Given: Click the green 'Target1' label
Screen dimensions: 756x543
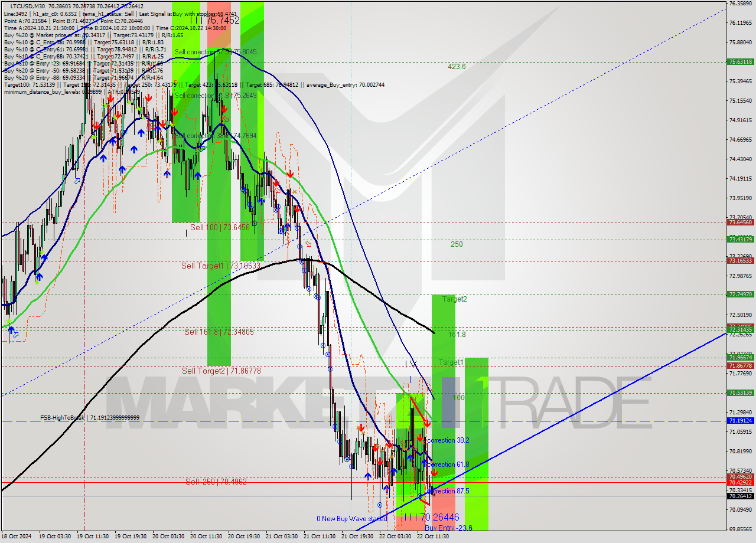Looking at the screenshot, I should coord(451,362).
